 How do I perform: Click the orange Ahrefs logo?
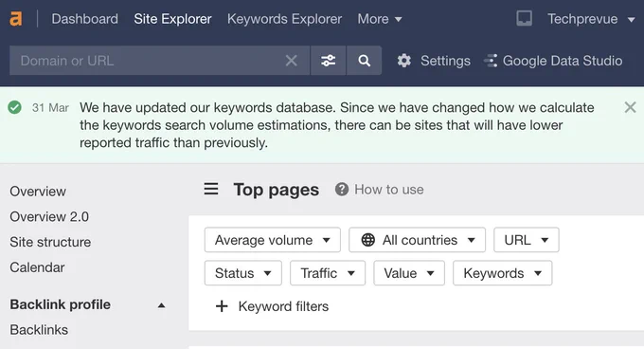16,19
